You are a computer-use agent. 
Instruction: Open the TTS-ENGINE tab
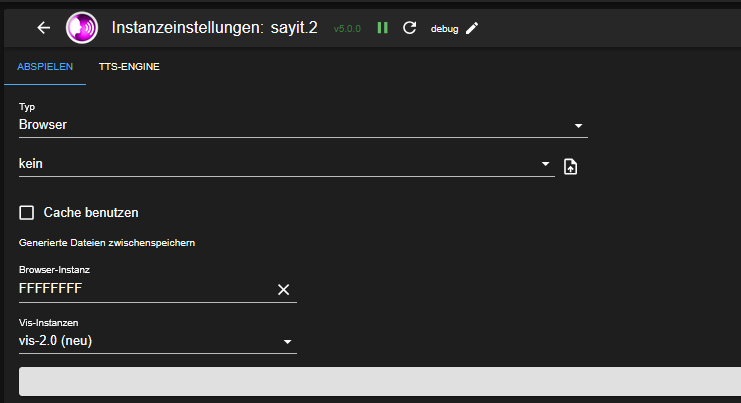[129, 67]
